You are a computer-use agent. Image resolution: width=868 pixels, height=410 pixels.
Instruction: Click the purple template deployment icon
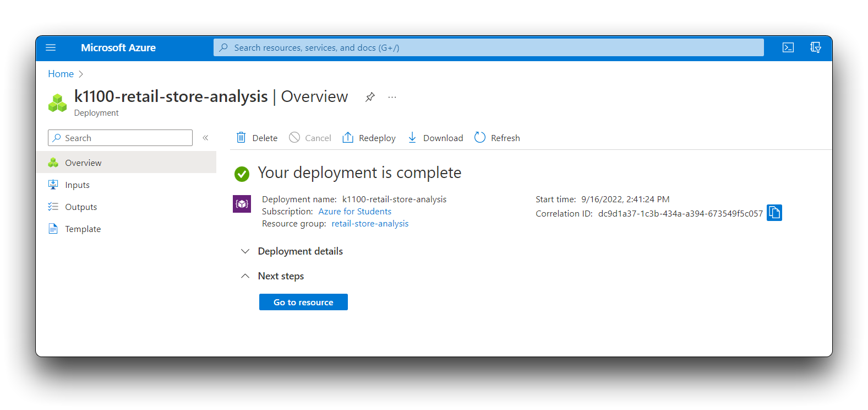pos(242,204)
